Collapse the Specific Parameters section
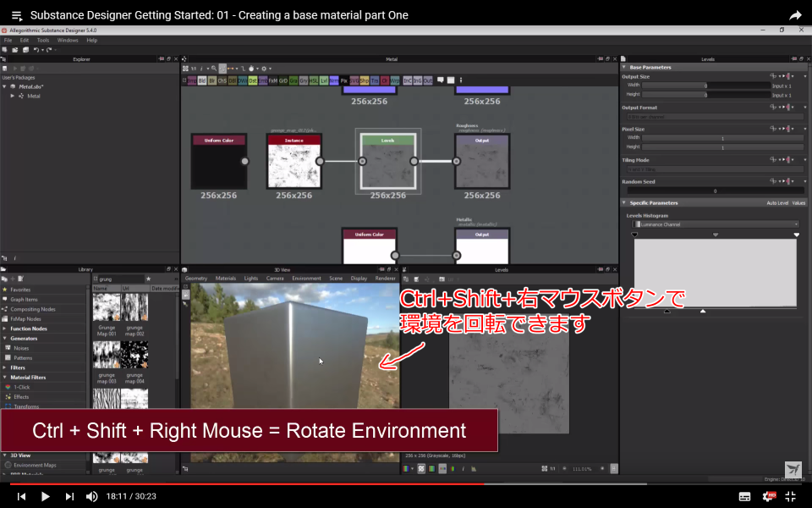The height and width of the screenshot is (508, 812). tap(624, 202)
